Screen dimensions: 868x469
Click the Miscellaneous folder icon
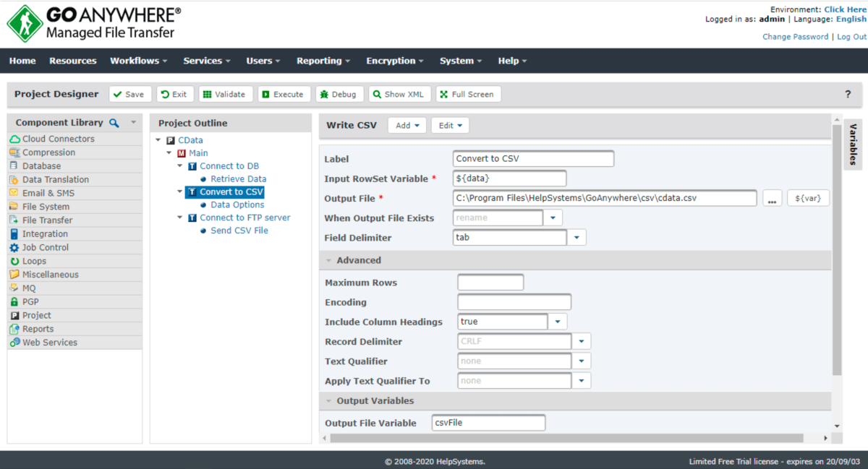point(14,275)
